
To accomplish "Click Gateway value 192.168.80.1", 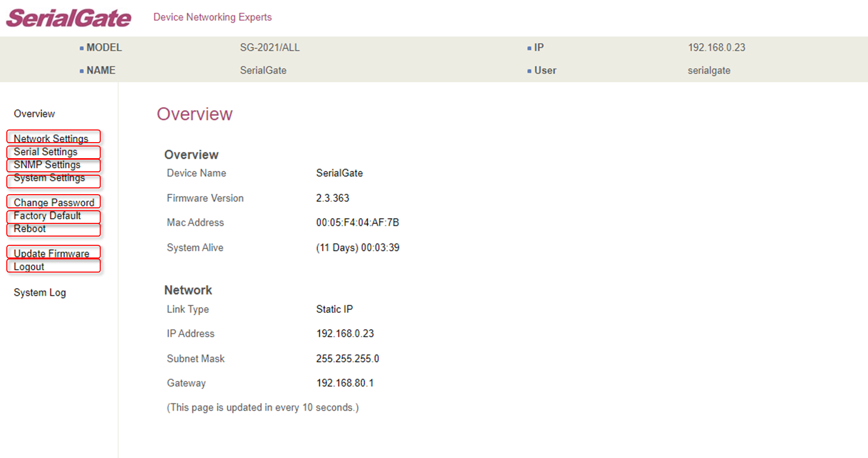I will [x=345, y=383].
